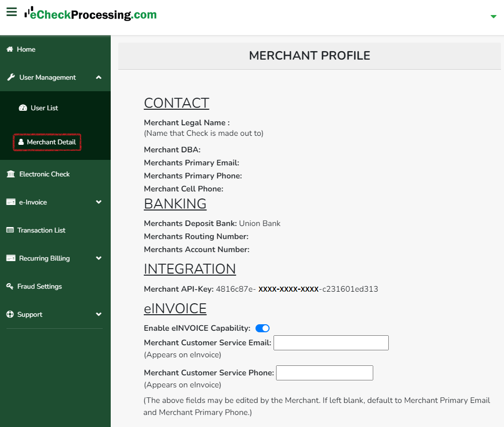Click the User Management wrench icon

[11, 77]
